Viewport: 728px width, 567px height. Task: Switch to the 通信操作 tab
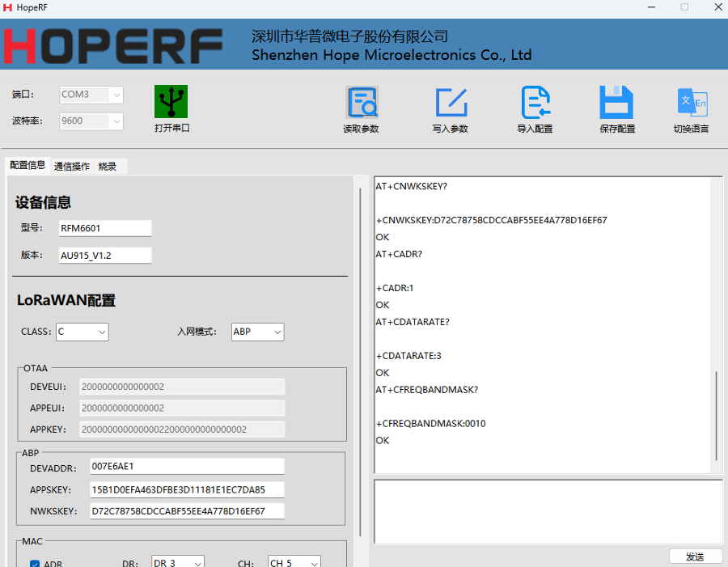click(72, 167)
